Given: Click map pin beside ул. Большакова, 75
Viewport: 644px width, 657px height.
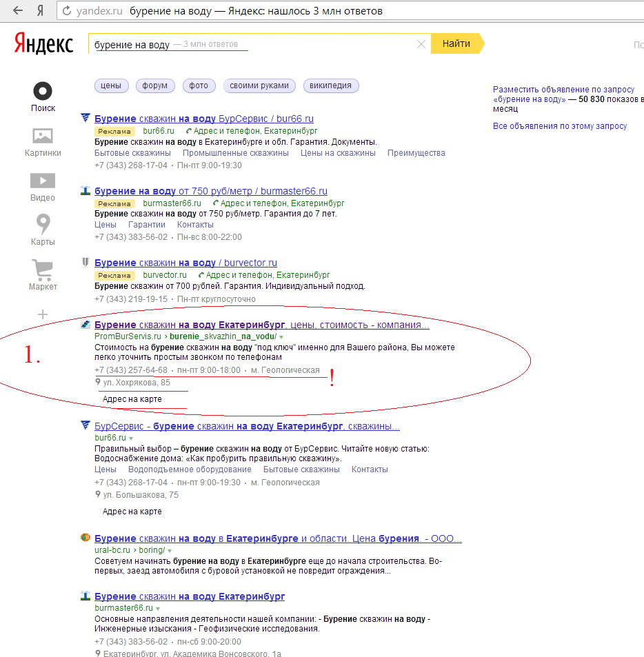Looking at the screenshot, I should pos(98,494).
